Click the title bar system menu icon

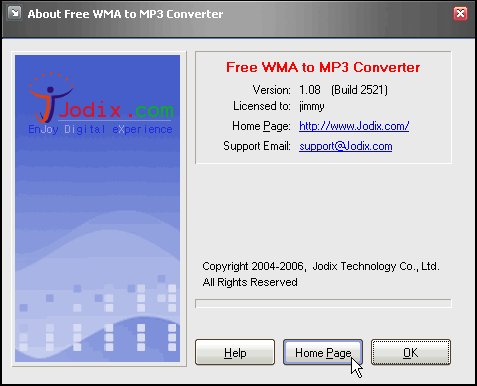click(x=14, y=13)
